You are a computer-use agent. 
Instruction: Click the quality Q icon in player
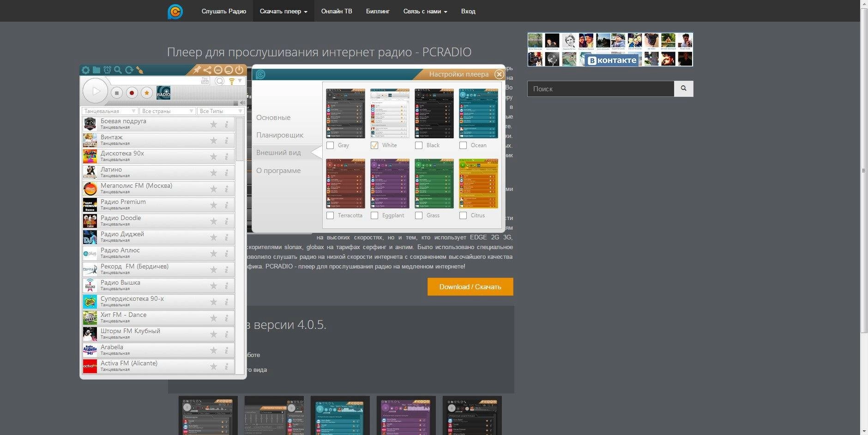click(220, 81)
